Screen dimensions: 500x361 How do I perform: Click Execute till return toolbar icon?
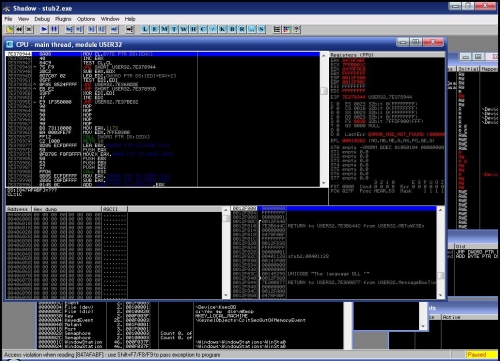114,29
